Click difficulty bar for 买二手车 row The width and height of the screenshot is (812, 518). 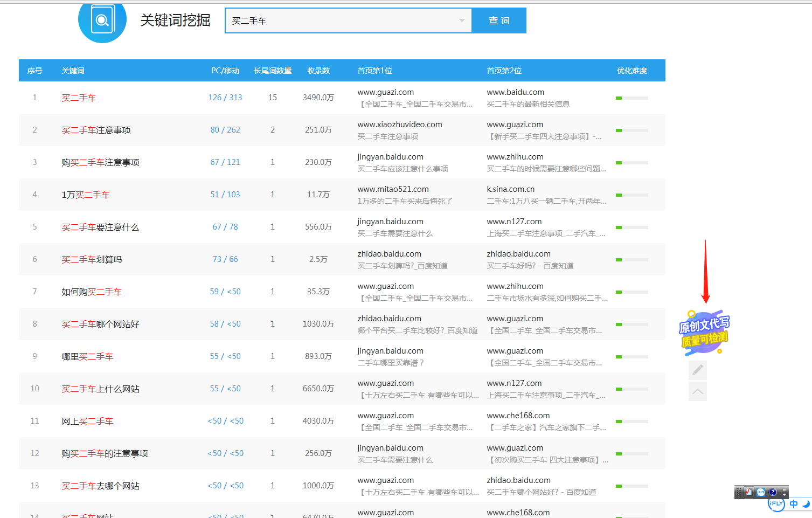click(x=631, y=98)
